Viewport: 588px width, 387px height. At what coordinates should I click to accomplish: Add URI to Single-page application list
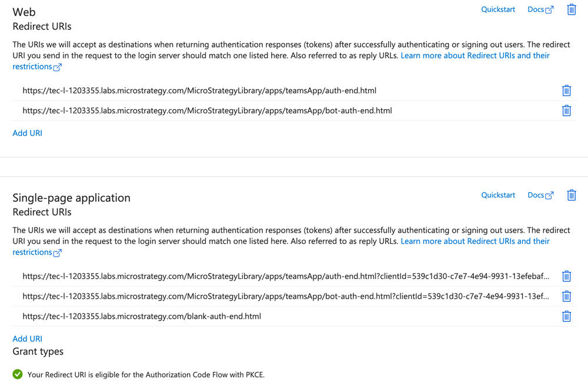28,338
